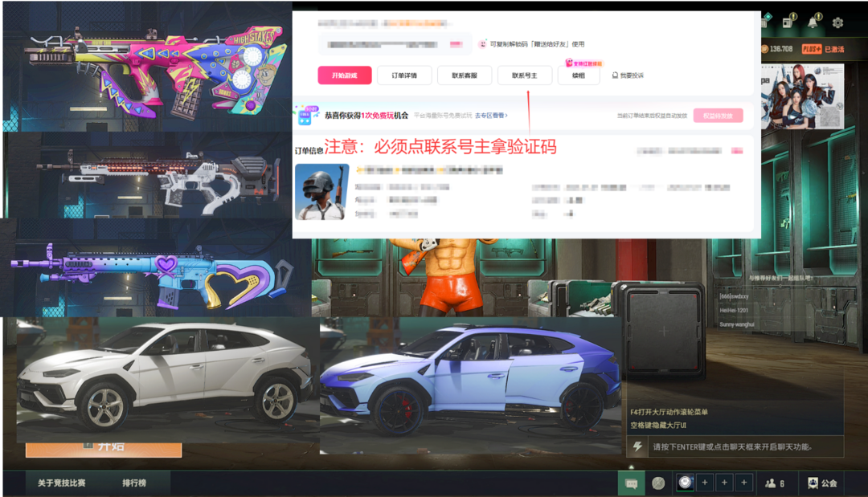Click 联系号主 contact account owner
The image size is (868, 497).
524,75
